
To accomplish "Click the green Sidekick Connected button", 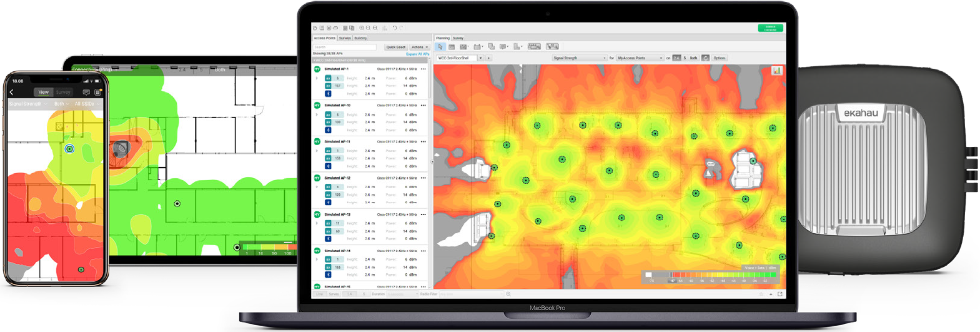I will point(770,28).
